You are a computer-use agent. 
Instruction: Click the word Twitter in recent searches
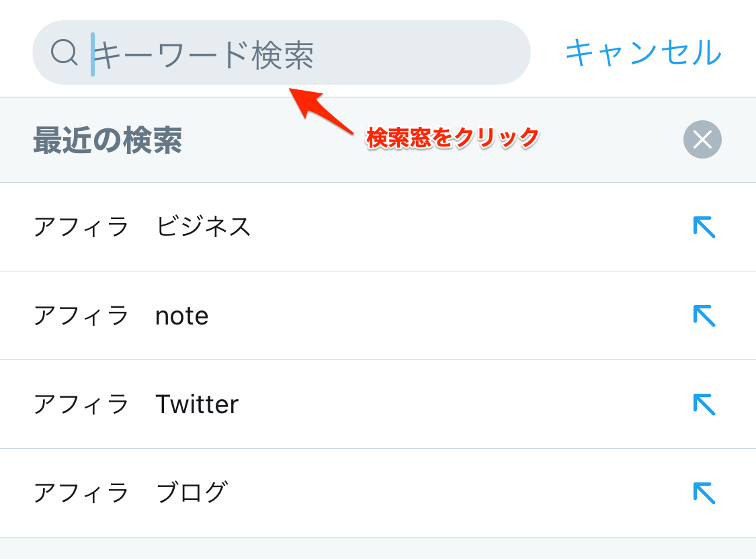click(197, 404)
